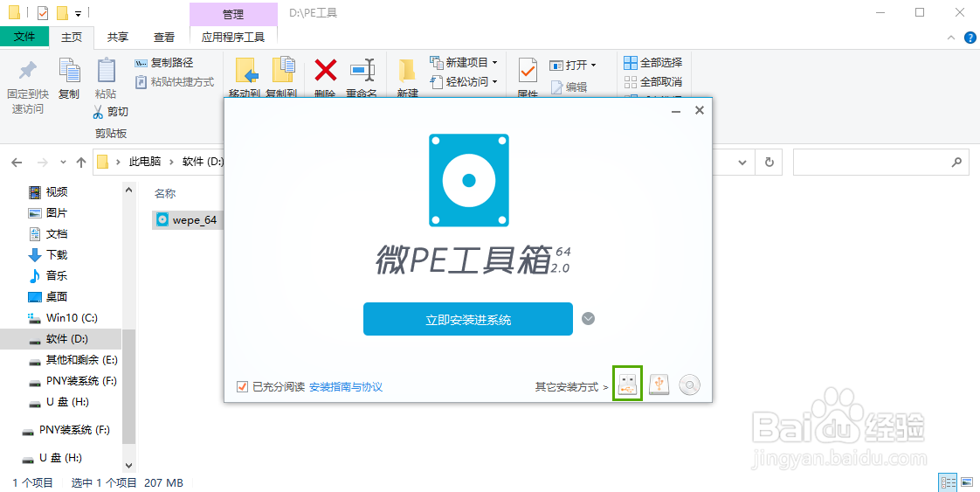The height and width of the screenshot is (492, 980).
Task: Open the 打开 dropdown in ribbon
Action: tap(573, 65)
